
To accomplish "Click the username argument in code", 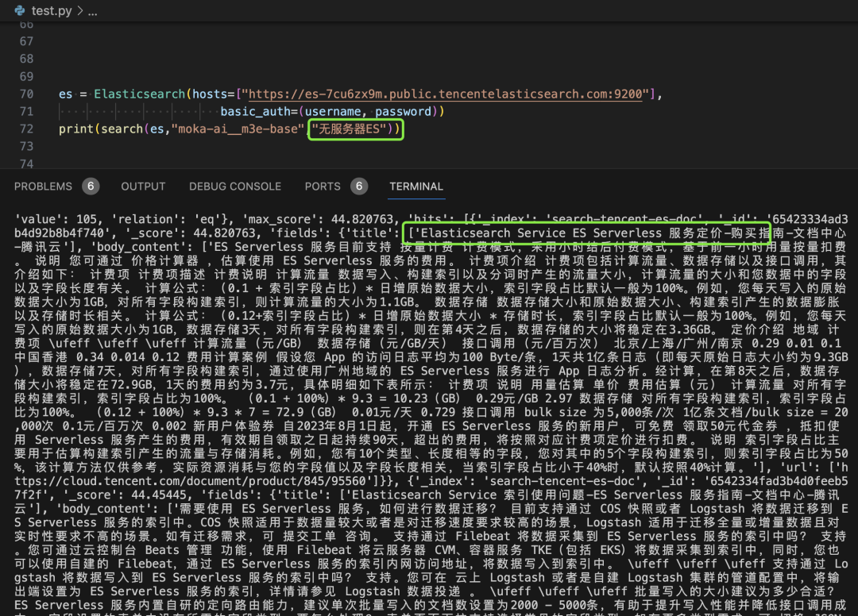I will (333, 111).
